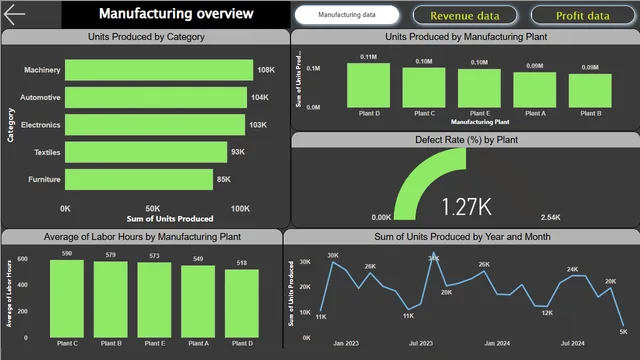Click the back arrow icon
Viewport: 640px width, 360px height.
[14, 14]
